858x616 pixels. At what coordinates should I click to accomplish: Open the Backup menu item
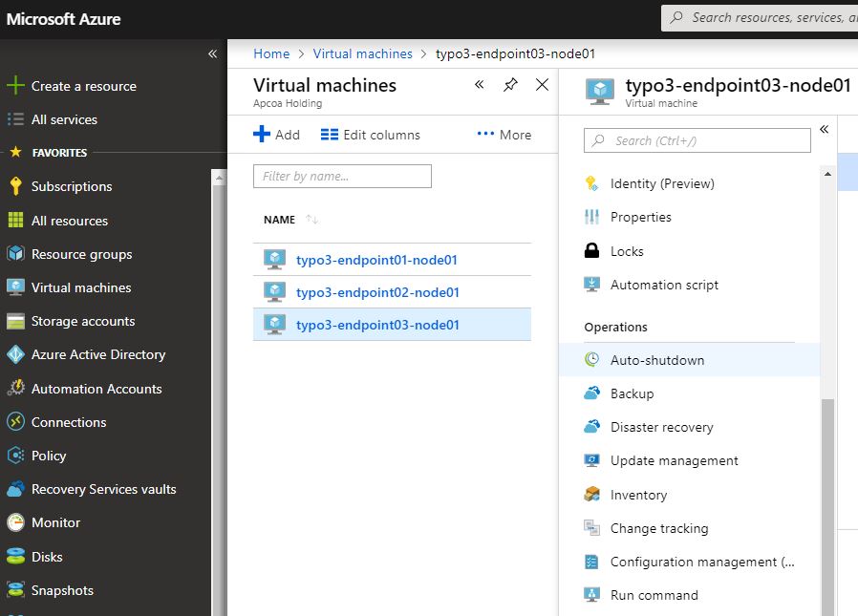click(x=690, y=393)
